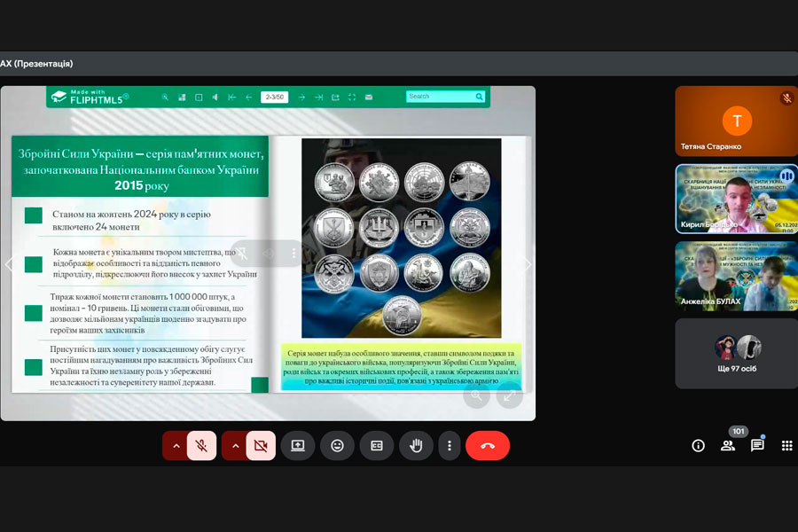The image size is (798, 532).
Task: Click the FlipHTML5 email envelope icon
Action: (x=369, y=97)
